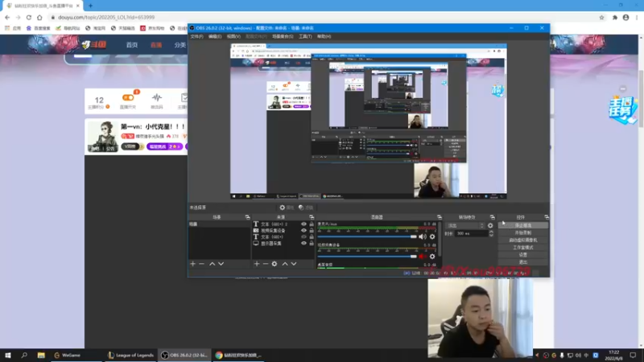Click 开始录制 start recording button
644x362 pixels.
[522, 232]
